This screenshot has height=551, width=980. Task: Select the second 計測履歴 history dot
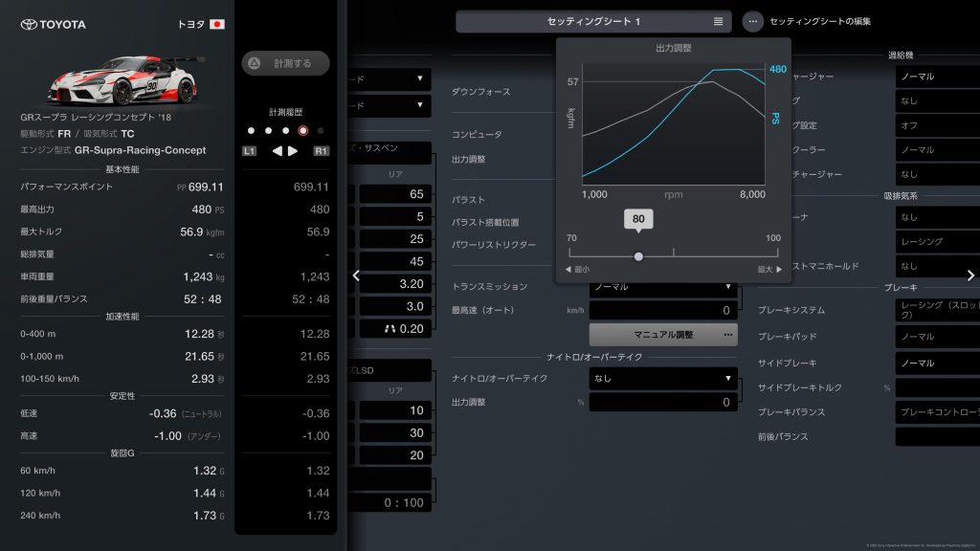click(x=268, y=130)
